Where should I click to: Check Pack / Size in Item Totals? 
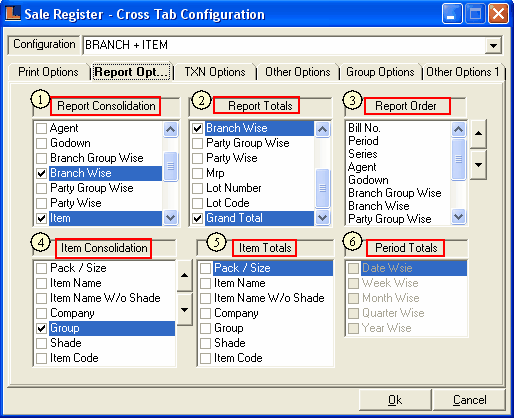pyautogui.click(x=205, y=269)
